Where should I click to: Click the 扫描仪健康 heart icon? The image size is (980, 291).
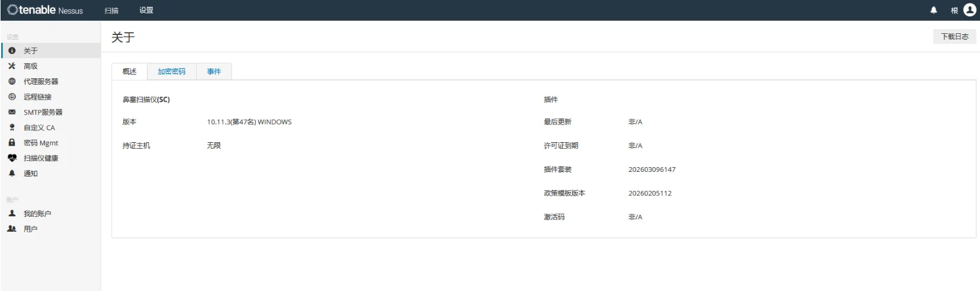tap(12, 158)
